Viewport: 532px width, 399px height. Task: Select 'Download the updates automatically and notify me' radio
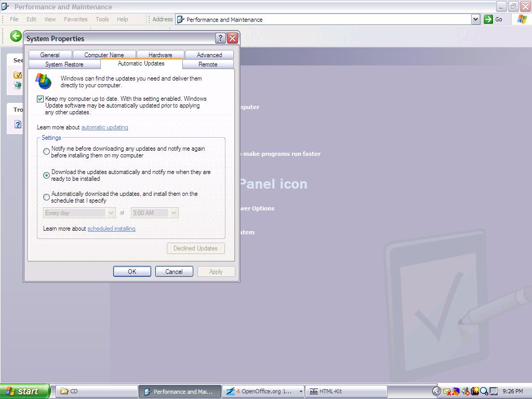click(x=46, y=175)
